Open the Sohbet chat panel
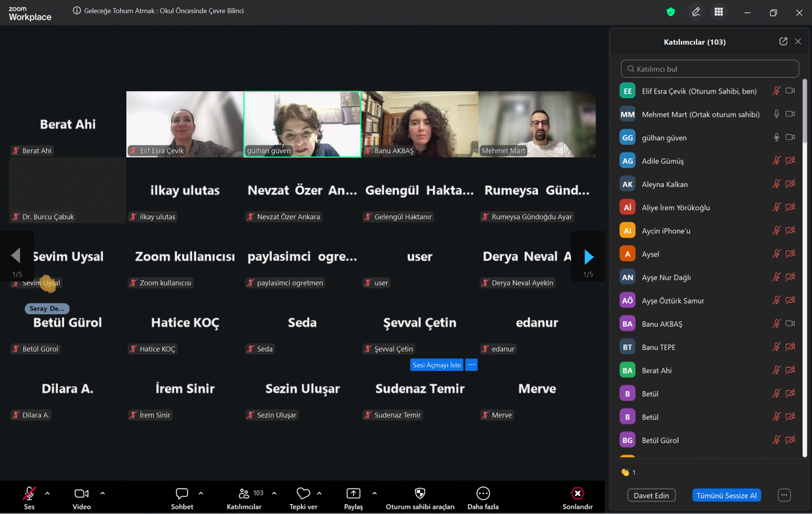Viewport: 812px width, 514px height. click(x=182, y=494)
